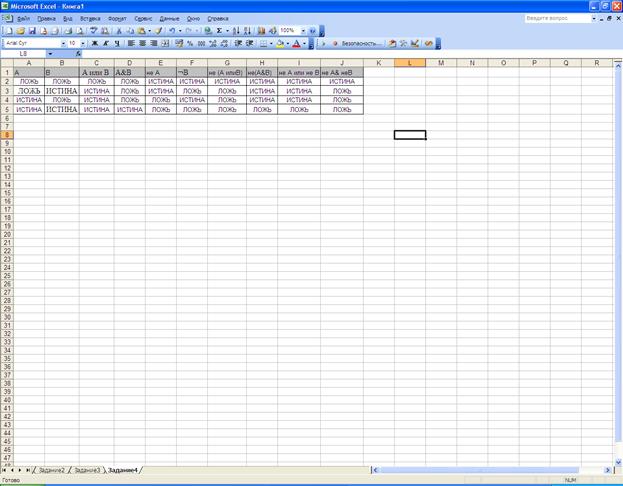The height and width of the screenshot is (486, 623).
Task: Open the Файл menu
Action: [x=23, y=19]
